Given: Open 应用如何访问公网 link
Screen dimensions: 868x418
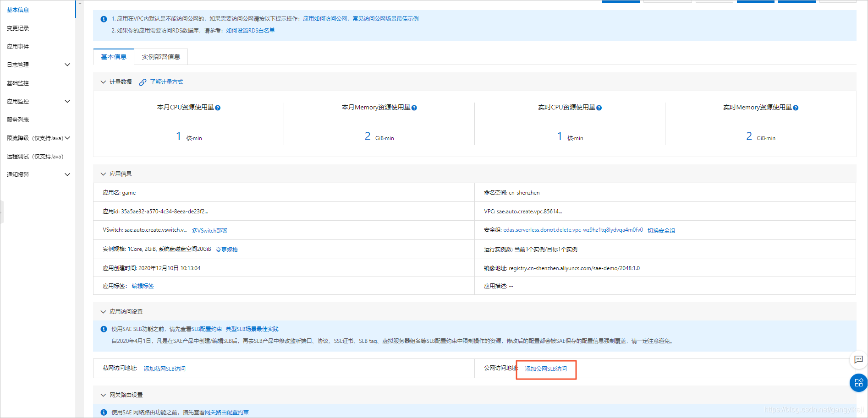Looking at the screenshot, I should (x=325, y=19).
